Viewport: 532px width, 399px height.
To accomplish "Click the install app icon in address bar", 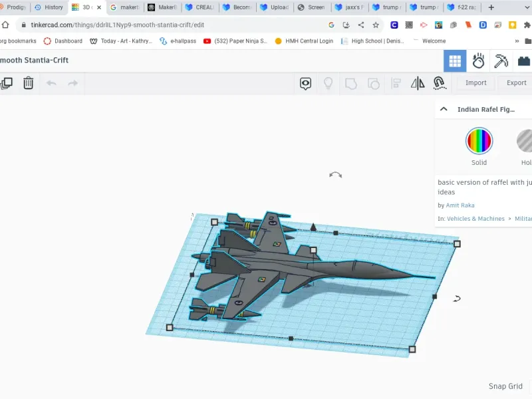I will point(346,25).
